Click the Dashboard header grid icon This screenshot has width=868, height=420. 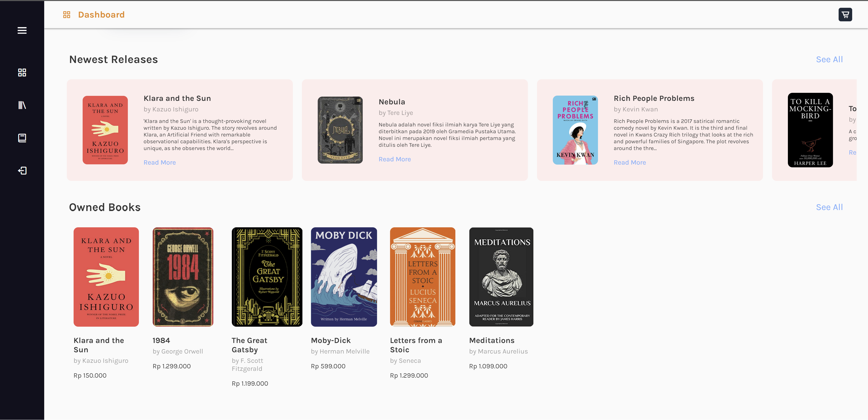click(67, 15)
